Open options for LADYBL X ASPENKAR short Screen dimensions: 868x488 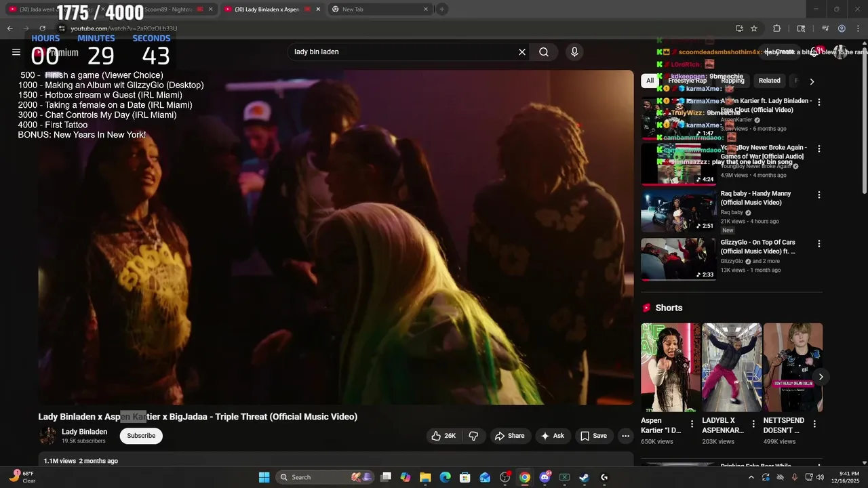(753, 424)
